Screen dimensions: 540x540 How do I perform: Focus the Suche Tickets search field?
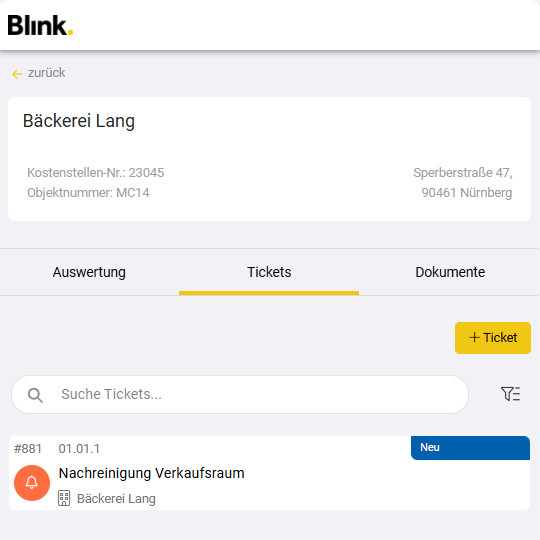[x=240, y=394]
